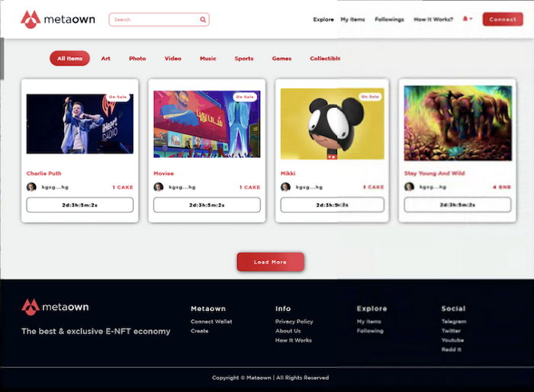Filter by the Music category

coord(208,59)
